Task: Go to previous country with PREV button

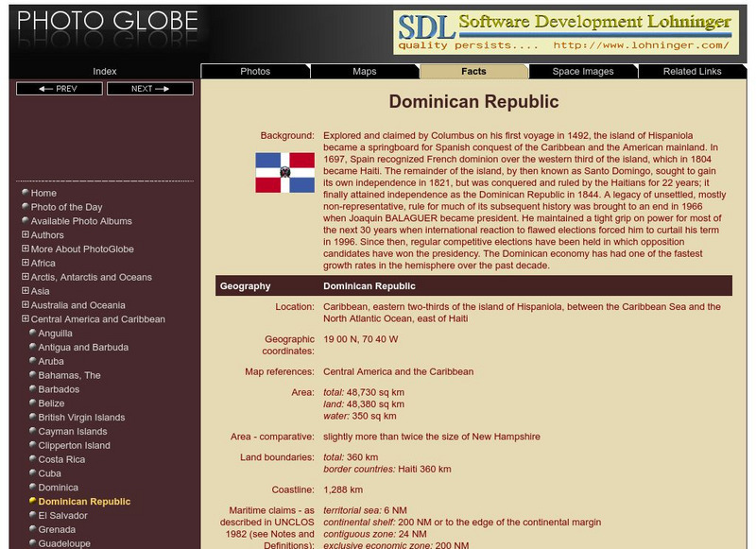Action: (x=60, y=89)
